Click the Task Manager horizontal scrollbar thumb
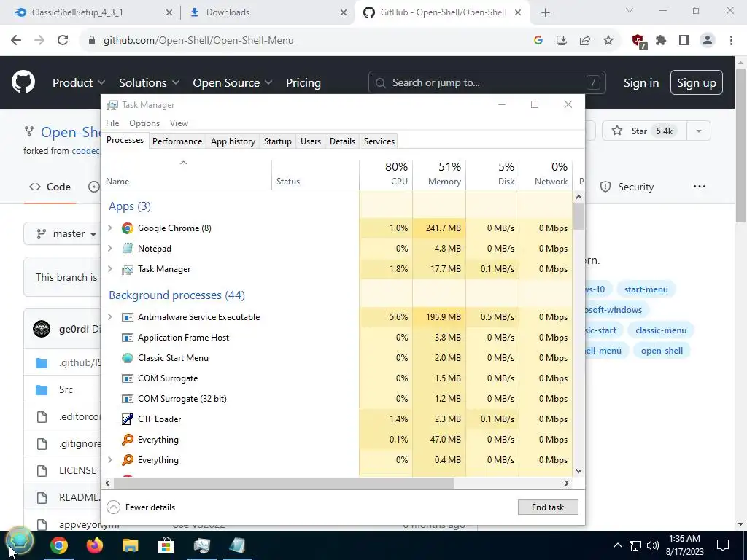Image resolution: width=747 pixels, height=560 pixels. (x=284, y=483)
